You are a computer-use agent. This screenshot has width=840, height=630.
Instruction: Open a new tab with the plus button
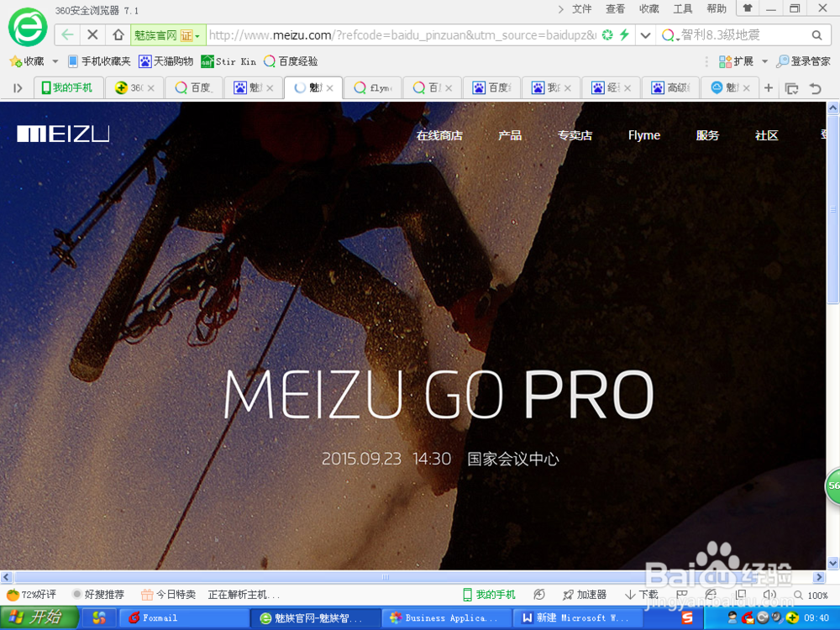(769, 88)
